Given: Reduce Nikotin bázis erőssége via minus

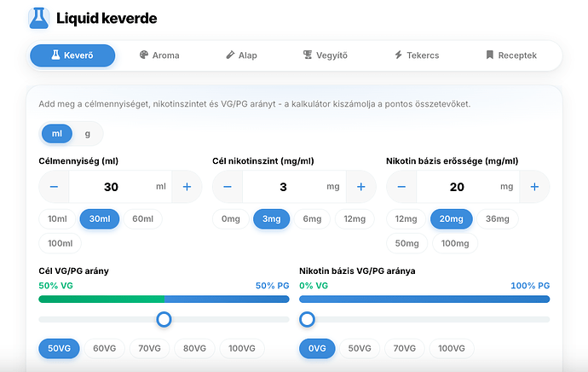Looking at the screenshot, I should point(401,187).
